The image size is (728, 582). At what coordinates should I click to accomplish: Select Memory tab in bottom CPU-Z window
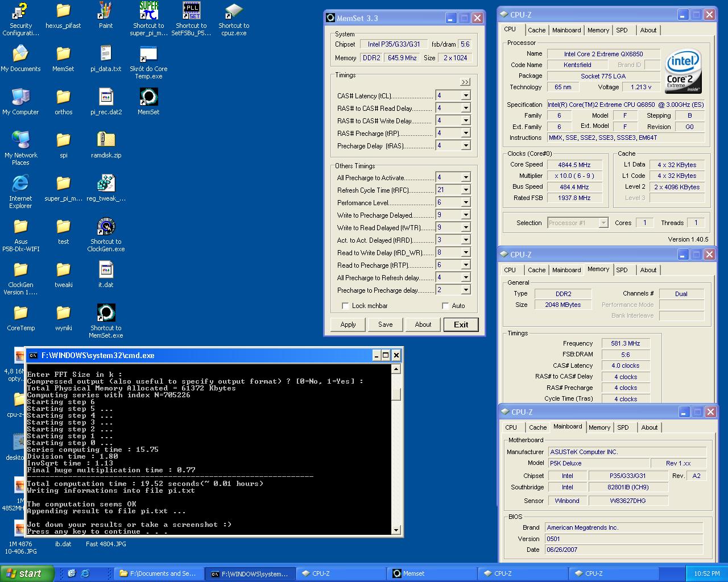tap(599, 427)
